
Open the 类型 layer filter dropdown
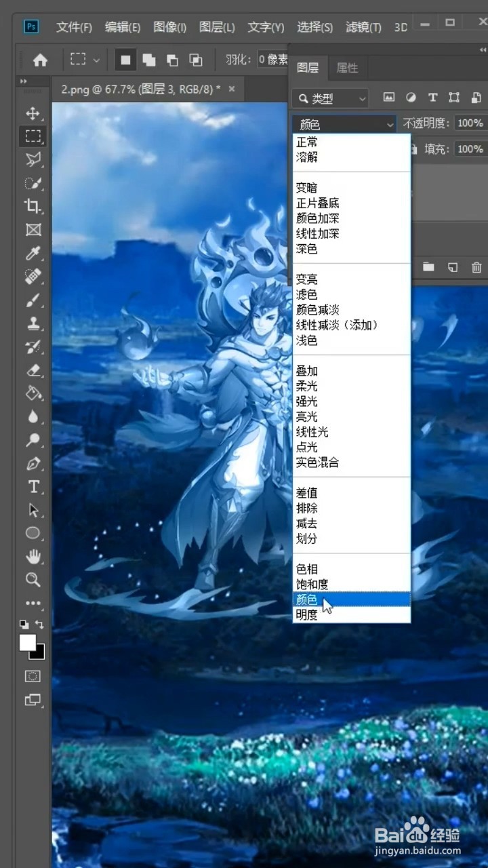(330, 98)
